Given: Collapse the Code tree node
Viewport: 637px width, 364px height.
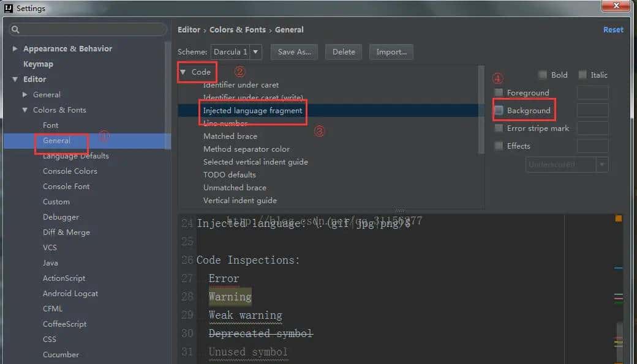Looking at the screenshot, I should point(183,72).
